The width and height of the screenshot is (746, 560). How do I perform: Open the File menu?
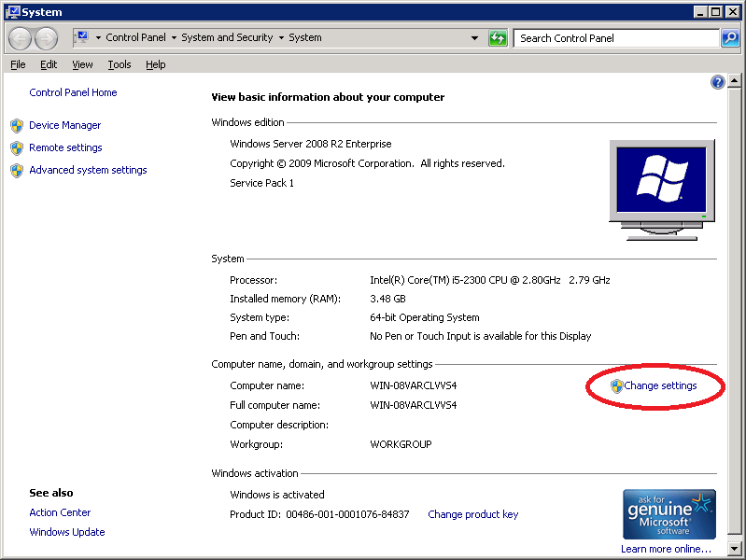coord(18,64)
